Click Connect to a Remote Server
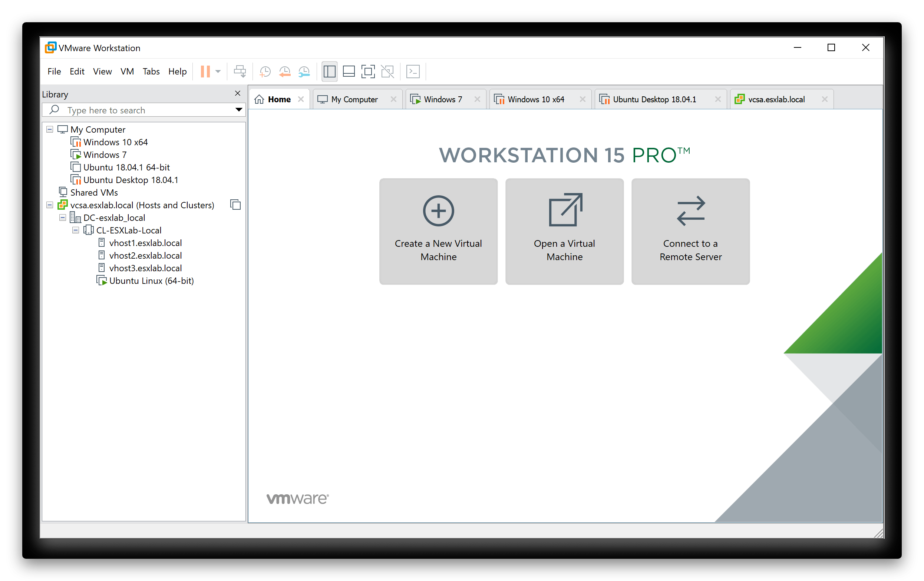Screen dimensions: 924x581 coord(690,231)
